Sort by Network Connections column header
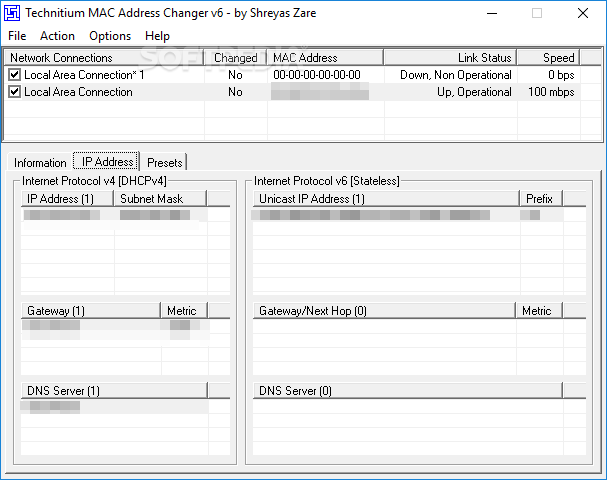The height and width of the screenshot is (480, 607). tap(104, 58)
